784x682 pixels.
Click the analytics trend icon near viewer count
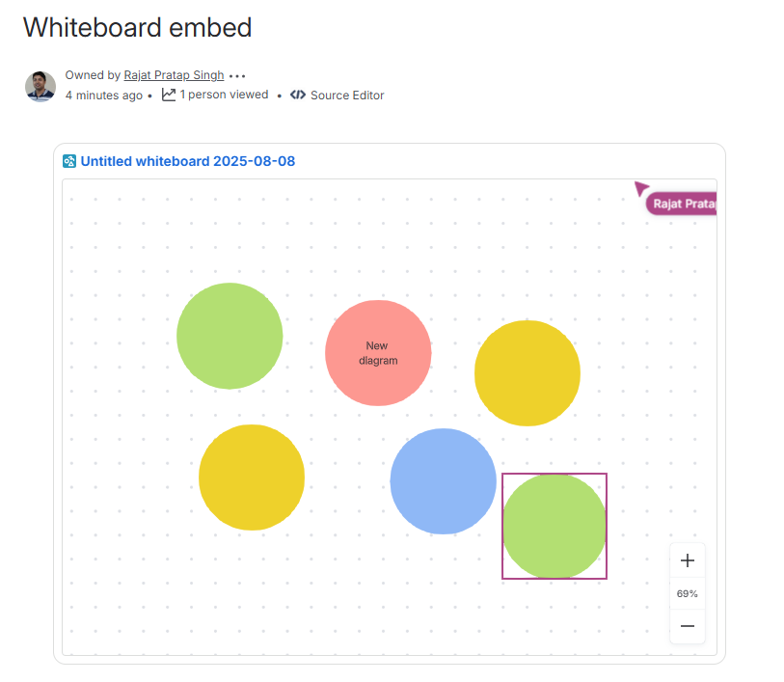[x=168, y=95]
